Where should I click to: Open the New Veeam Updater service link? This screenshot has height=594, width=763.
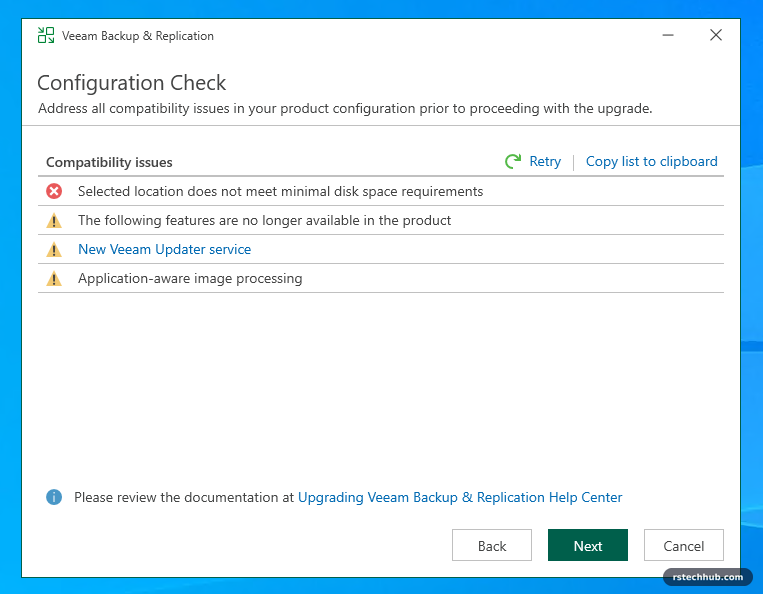[x=164, y=249]
